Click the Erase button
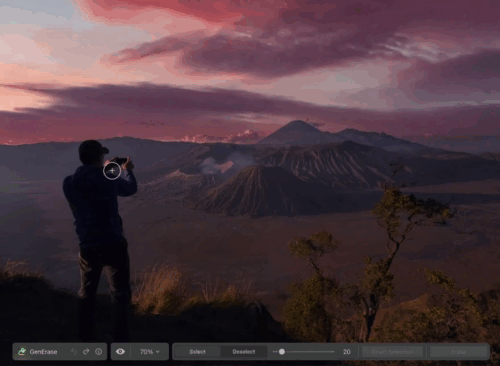This screenshot has height=366, width=500. coord(459,352)
